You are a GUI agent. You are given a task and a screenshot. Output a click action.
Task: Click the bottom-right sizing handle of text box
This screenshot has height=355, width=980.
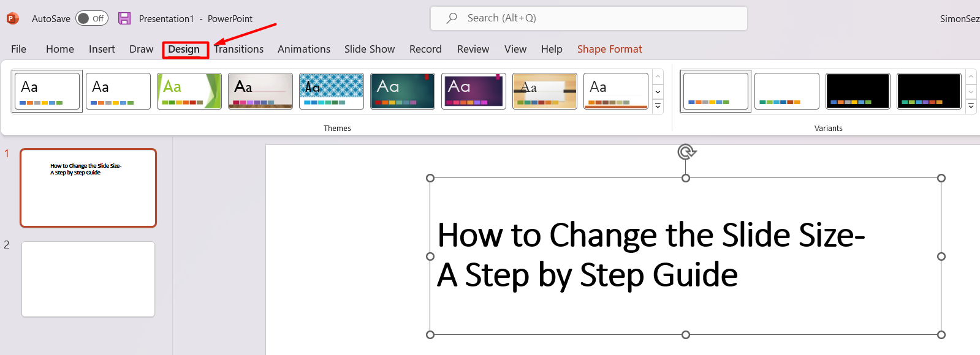[x=941, y=335]
